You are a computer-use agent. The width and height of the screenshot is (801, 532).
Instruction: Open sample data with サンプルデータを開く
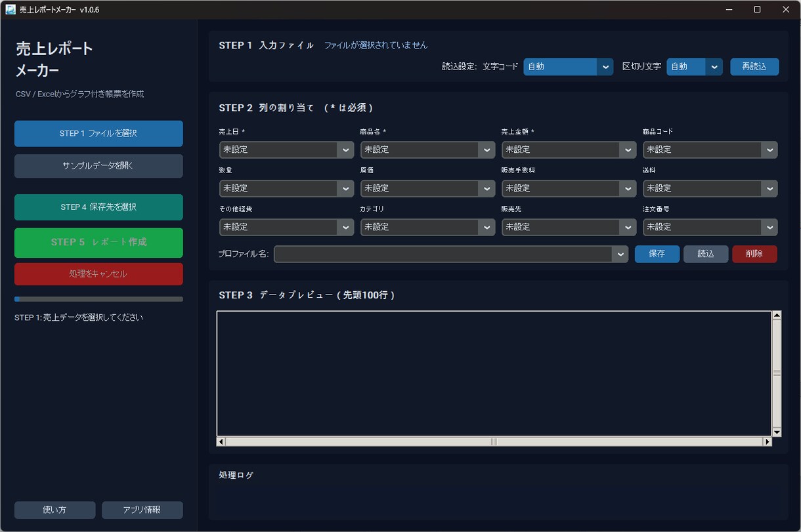98,166
